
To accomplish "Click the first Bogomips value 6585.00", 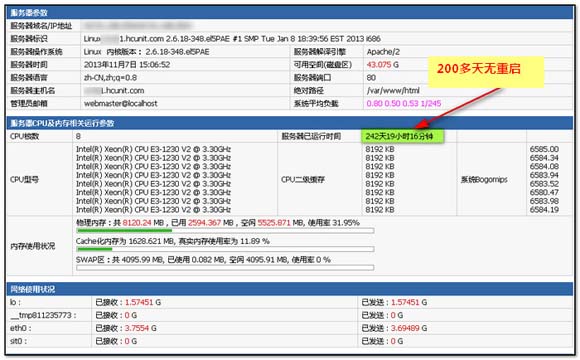I will pos(544,149).
